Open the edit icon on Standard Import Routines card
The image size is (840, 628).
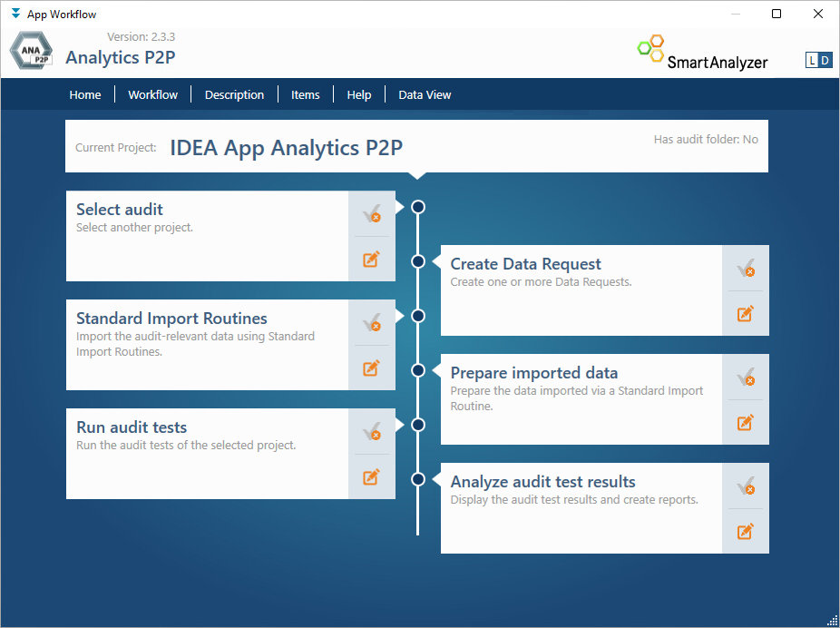click(x=371, y=368)
